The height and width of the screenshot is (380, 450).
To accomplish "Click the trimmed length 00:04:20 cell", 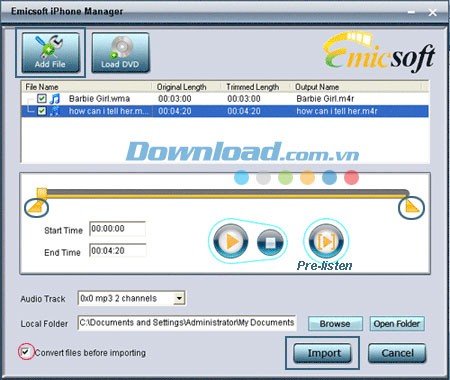I will 244,111.
